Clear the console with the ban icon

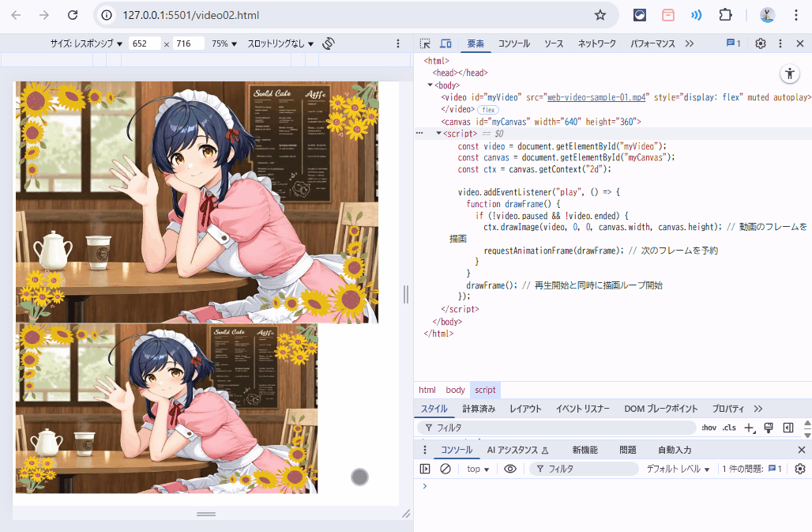tap(445, 469)
